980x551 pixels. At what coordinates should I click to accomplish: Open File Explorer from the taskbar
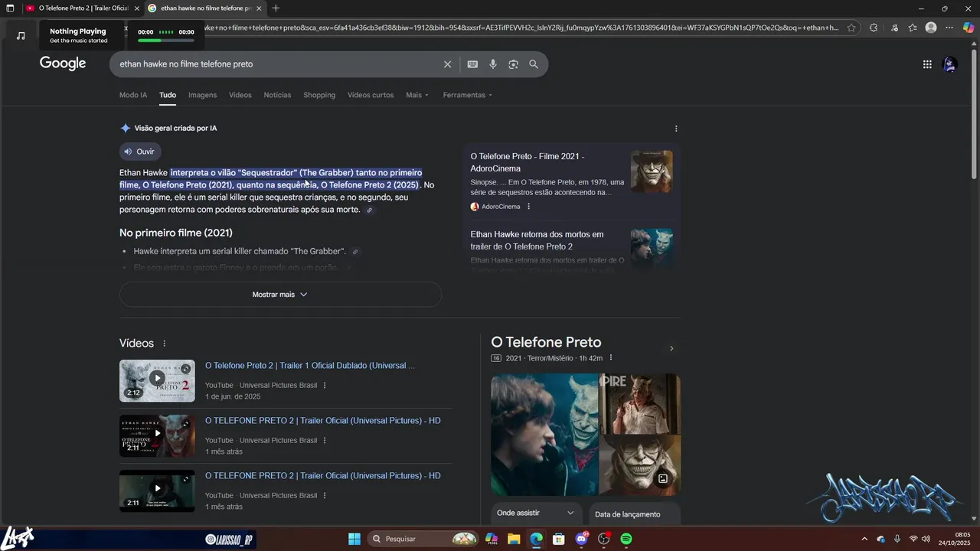coord(514,539)
